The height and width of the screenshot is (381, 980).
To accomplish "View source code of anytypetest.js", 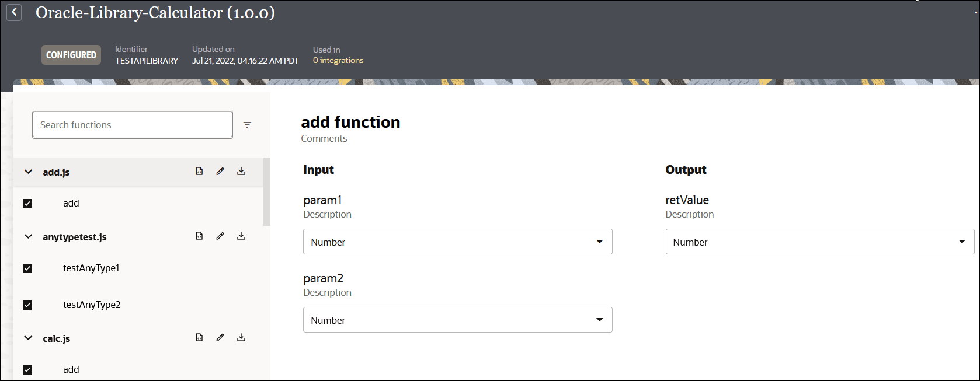I will click(x=199, y=236).
